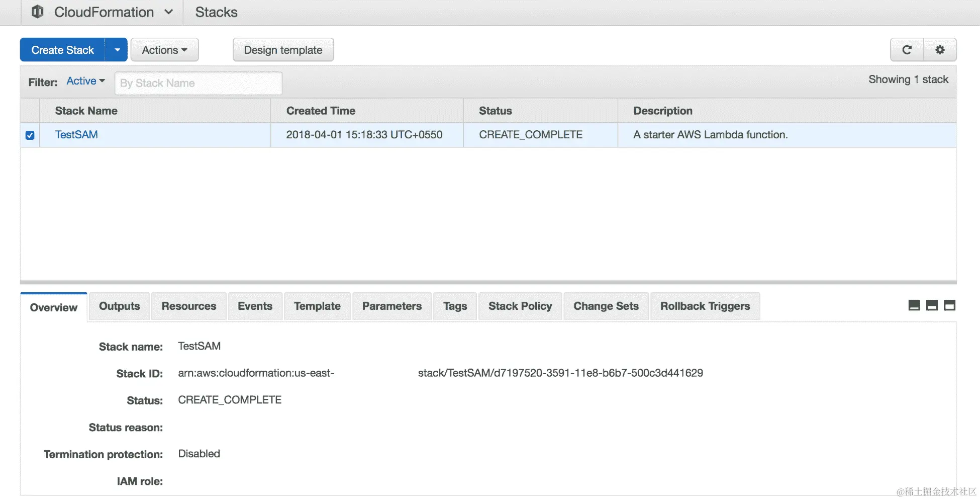980x500 pixels.
Task: Switch to the Overview tab
Action: click(54, 307)
